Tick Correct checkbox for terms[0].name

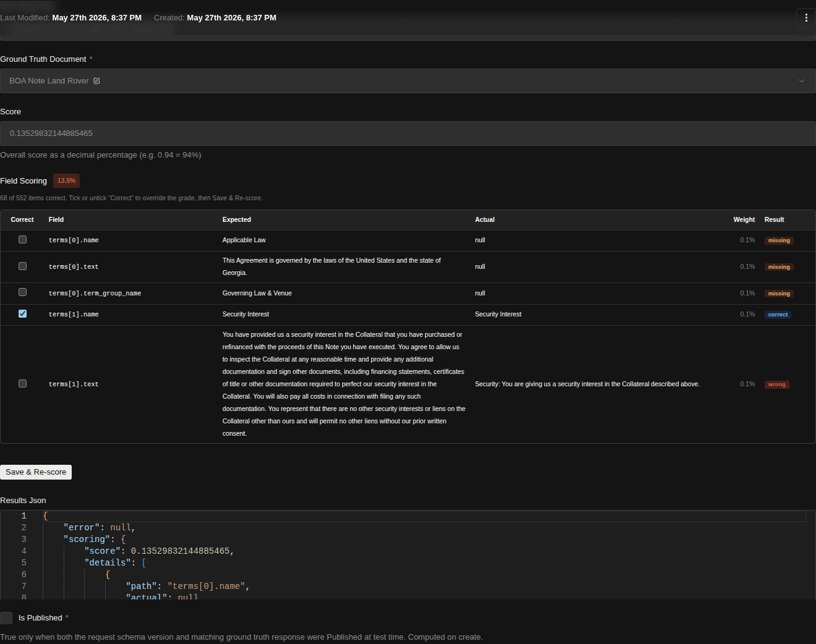23,240
